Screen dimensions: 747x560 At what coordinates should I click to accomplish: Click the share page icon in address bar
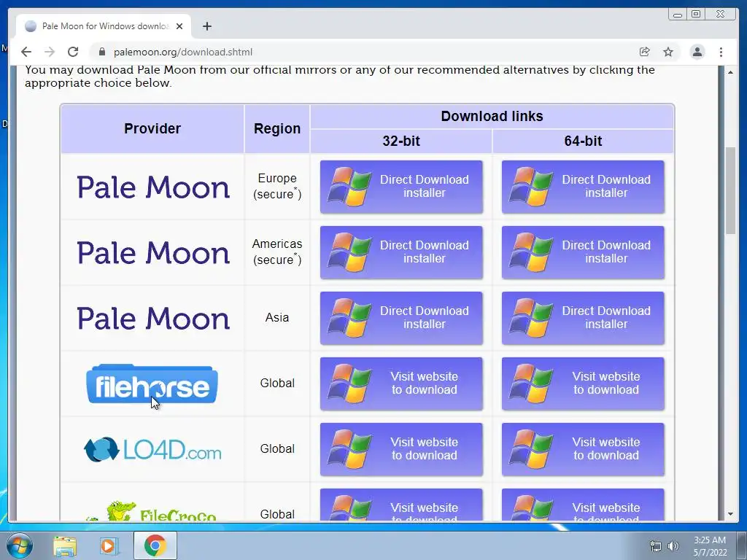645,52
